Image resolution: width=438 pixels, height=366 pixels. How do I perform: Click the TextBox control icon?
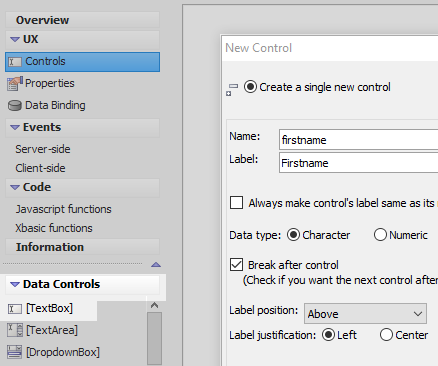point(15,309)
